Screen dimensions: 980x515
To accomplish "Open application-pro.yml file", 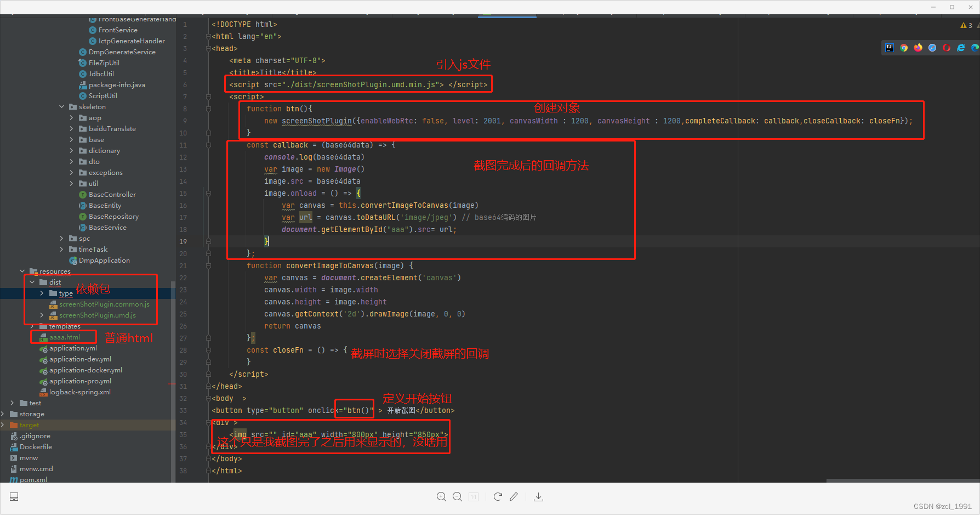I will point(80,381).
